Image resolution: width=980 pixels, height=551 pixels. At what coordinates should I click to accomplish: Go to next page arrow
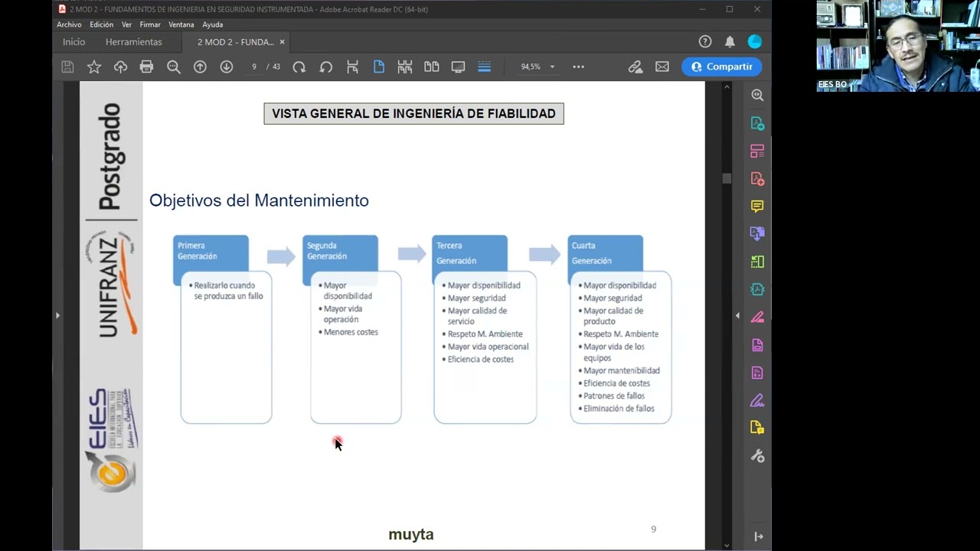(x=227, y=67)
